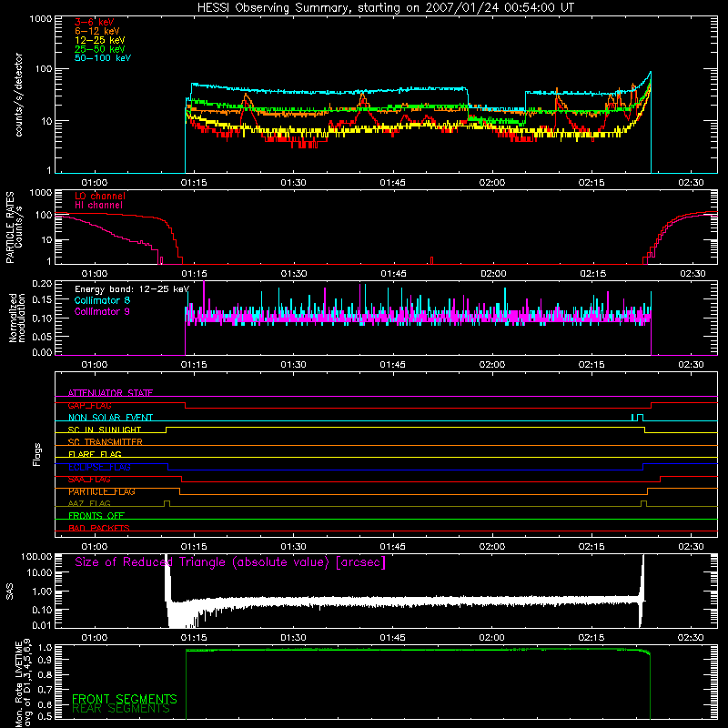The image size is (728, 728).
Task: Click the NON_SOLAR_EVENT pulse near 02:21
Action: (637, 417)
